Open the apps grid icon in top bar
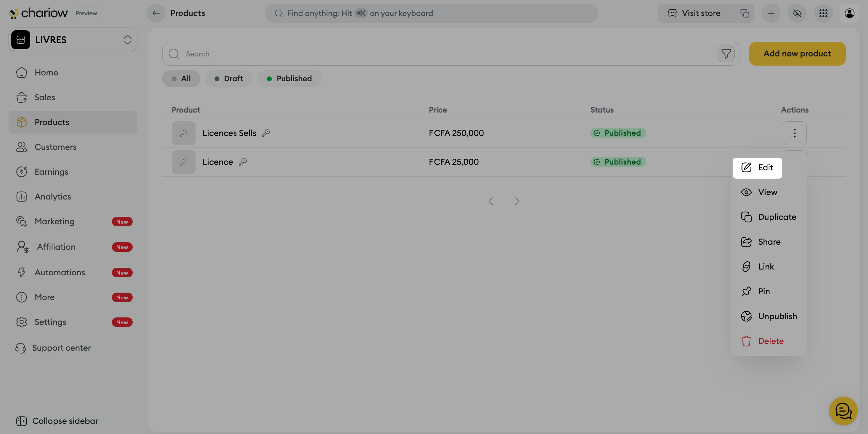The width and height of the screenshot is (868, 434). pos(823,13)
